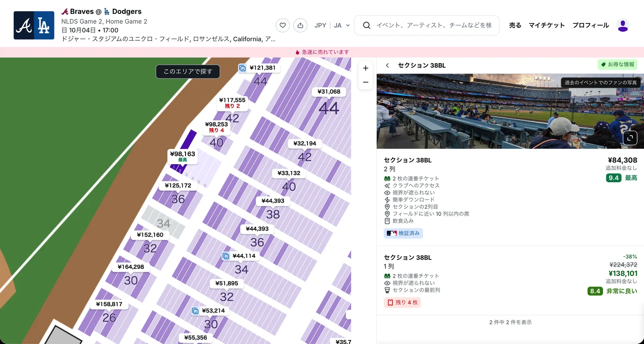
Task: Click the ¥158,817 section 26 price tag
Action: coord(109,304)
